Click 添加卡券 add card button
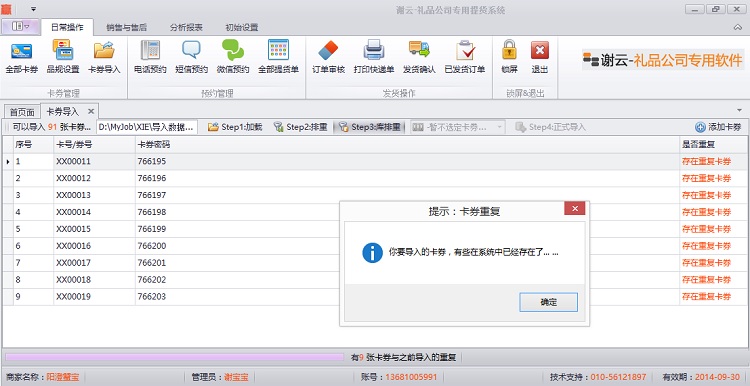 [x=718, y=127]
